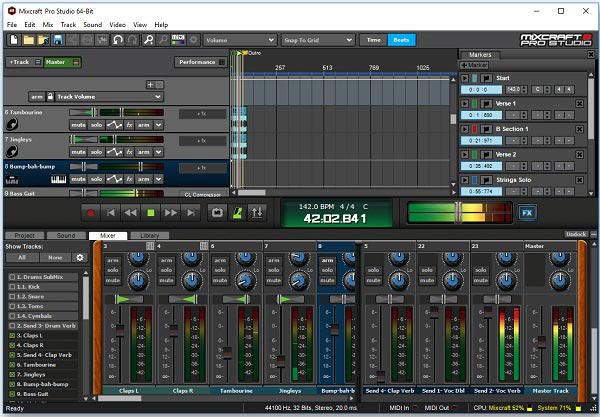Switch the timeline to Time mode
This screenshot has height=417, width=600.
tap(373, 40)
